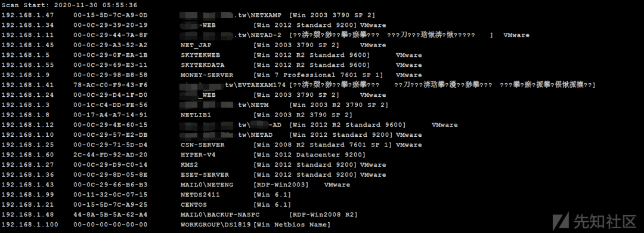Select the SKYTEKWEB host name
The width and height of the screenshot is (644, 233).
200,55
